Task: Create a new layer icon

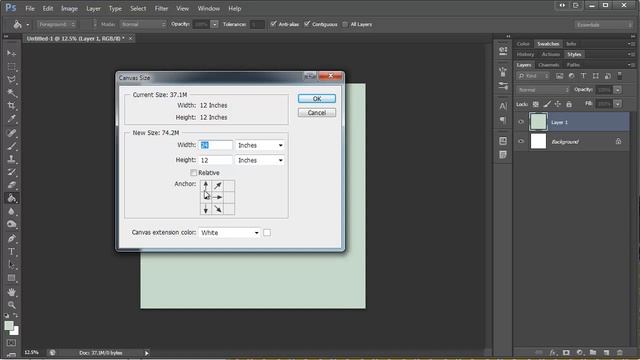Action: pos(606,353)
